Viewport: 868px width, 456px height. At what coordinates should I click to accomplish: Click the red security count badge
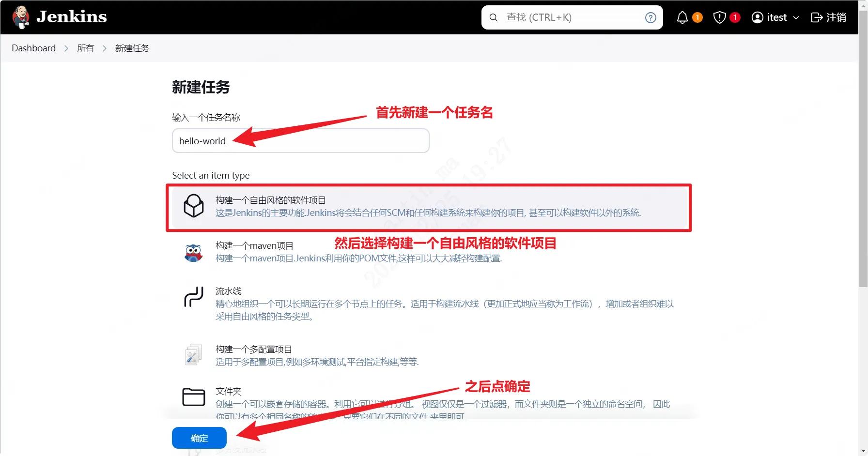click(735, 17)
